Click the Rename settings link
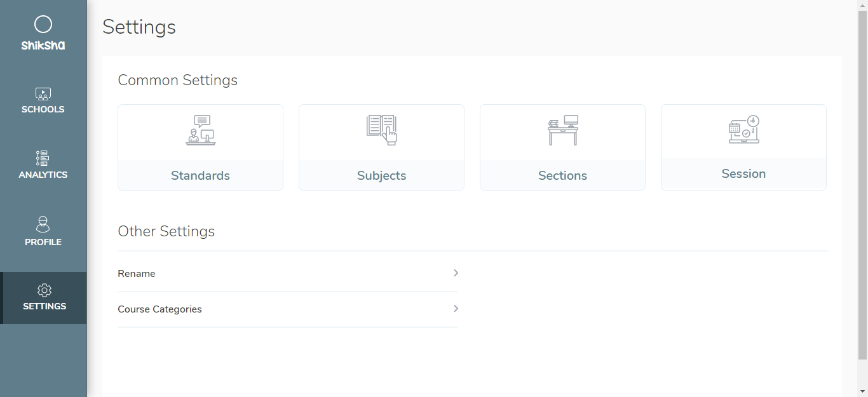 [137, 274]
